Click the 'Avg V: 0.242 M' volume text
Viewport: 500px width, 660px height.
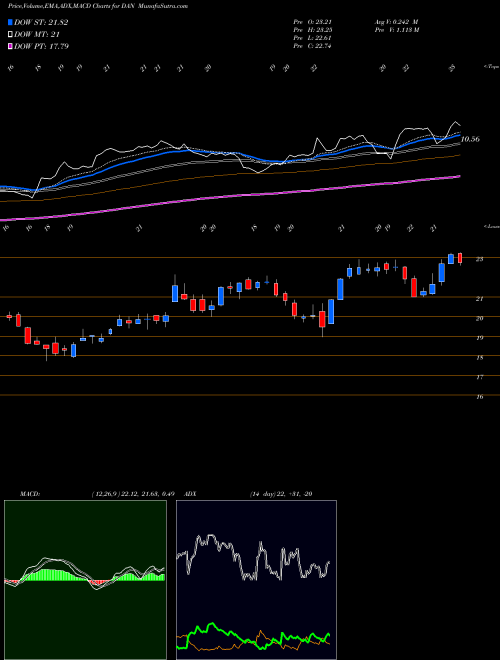pyautogui.click(x=396, y=22)
